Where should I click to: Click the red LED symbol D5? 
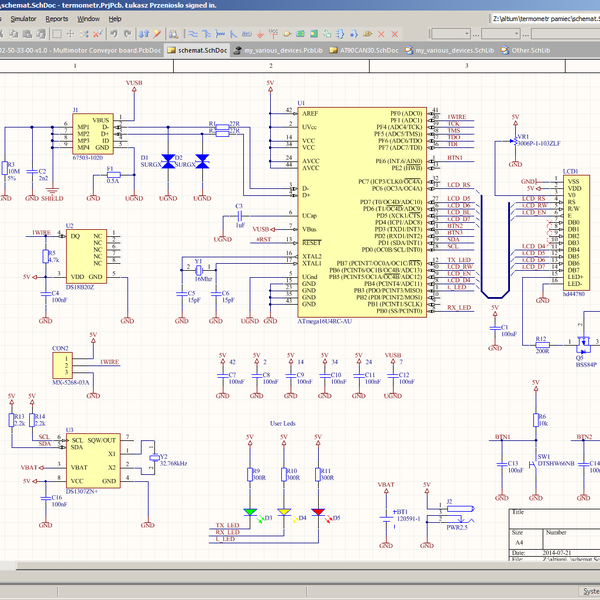319,511
